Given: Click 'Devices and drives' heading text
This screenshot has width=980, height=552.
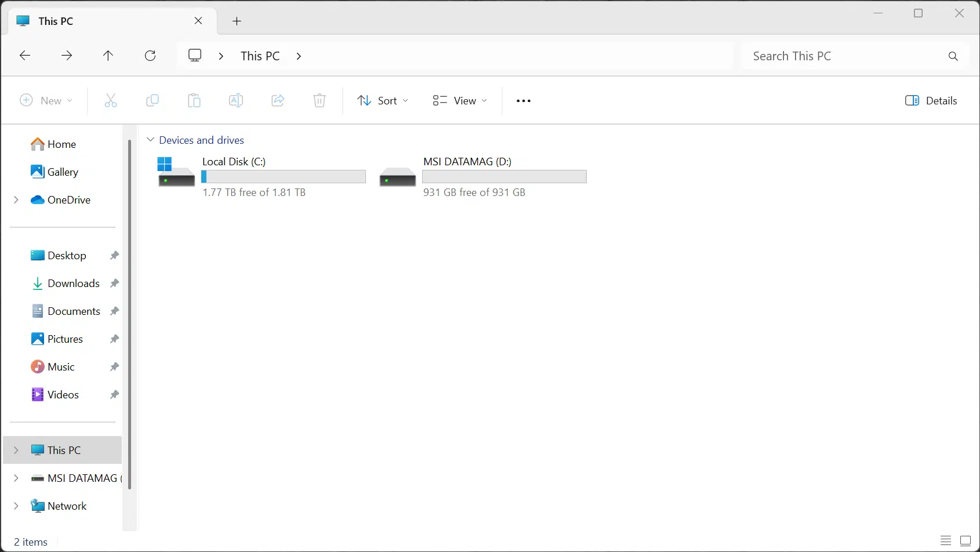Looking at the screenshot, I should pyautogui.click(x=201, y=140).
